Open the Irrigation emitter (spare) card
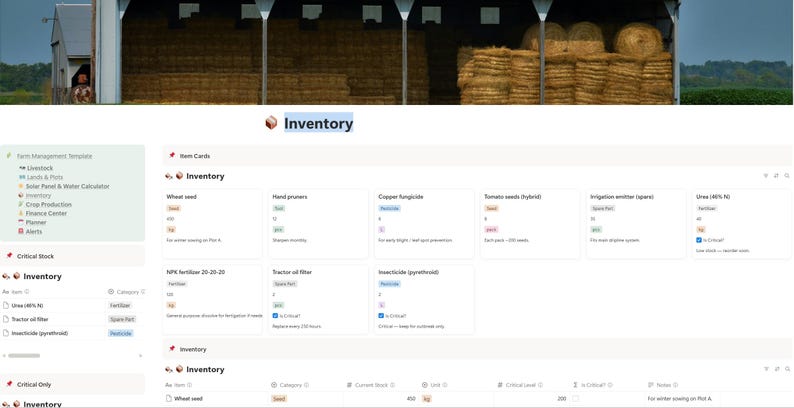This screenshot has width=794, height=408. point(636,224)
